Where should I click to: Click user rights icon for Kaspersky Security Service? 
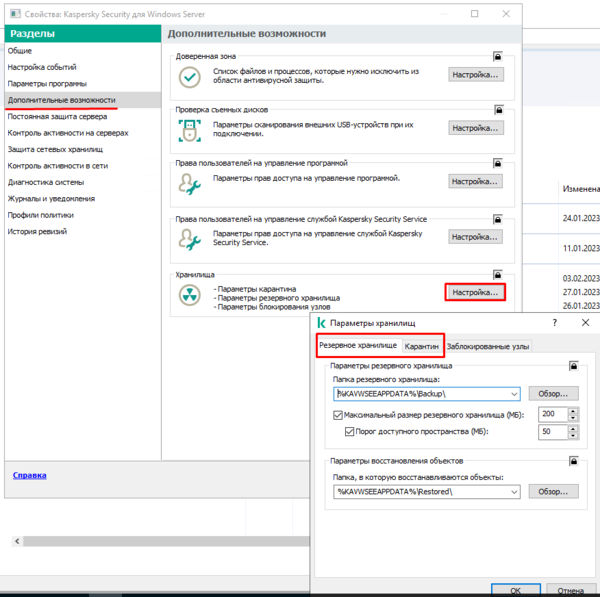point(189,240)
